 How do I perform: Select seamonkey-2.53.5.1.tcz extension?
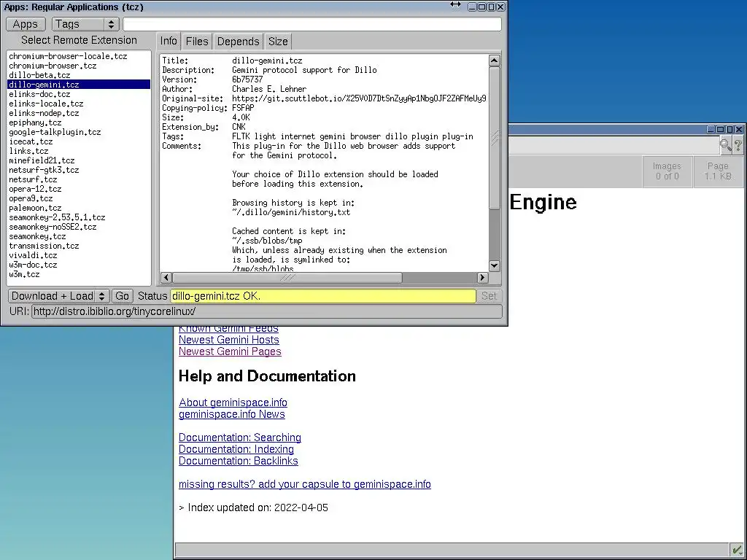click(79, 217)
